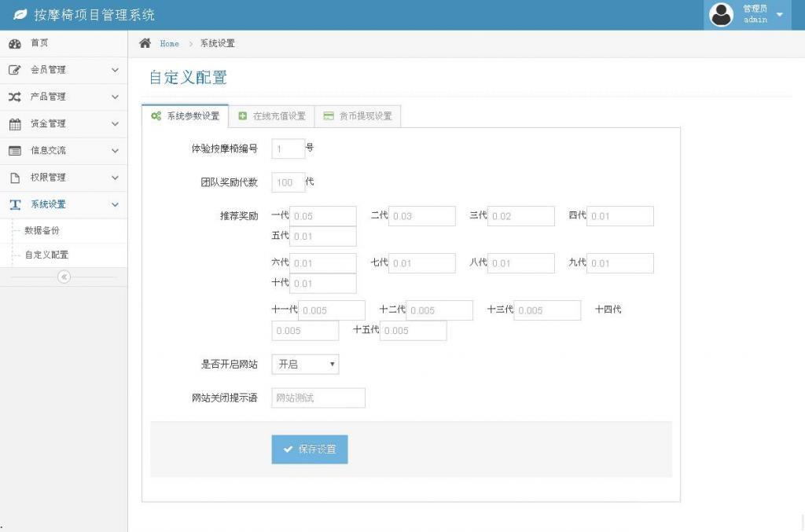Click the green plus icon on 在线充值设置 tab

(242, 116)
